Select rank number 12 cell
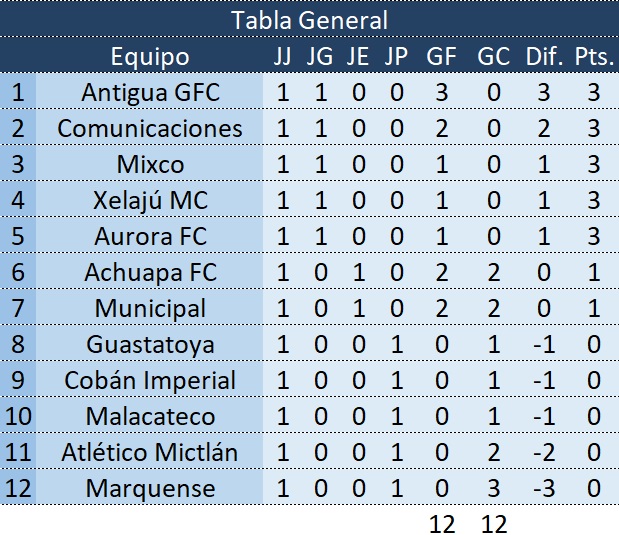 coord(18,488)
